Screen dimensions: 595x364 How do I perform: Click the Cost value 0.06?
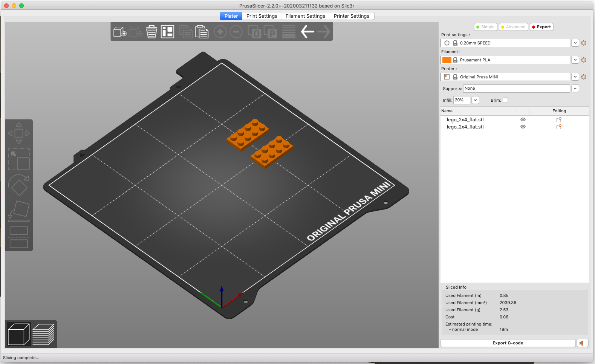pos(504,317)
